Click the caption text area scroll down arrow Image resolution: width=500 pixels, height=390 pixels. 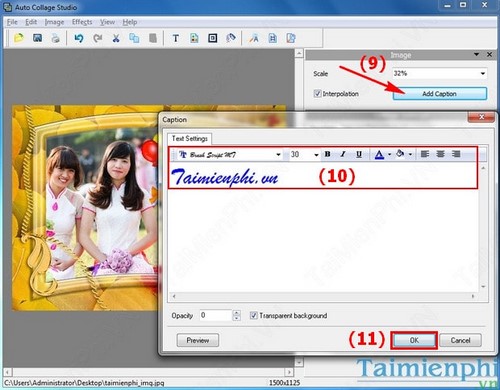coord(483,287)
